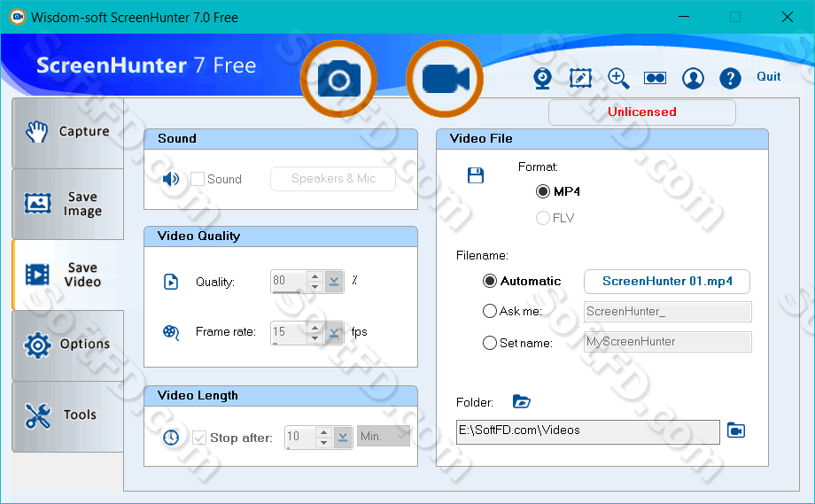This screenshot has width=815, height=504.
Task: Click the Quality play-file icon
Action: click(171, 282)
